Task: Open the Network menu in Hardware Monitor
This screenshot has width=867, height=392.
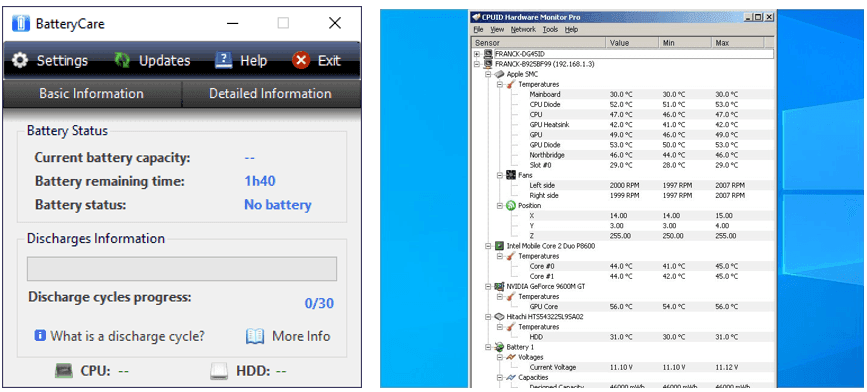Action: (523, 29)
